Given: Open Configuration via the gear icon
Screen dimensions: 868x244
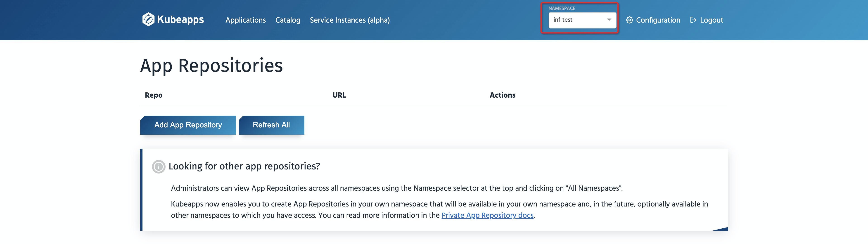Looking at the screenshot, I should (x=629, y=20).
